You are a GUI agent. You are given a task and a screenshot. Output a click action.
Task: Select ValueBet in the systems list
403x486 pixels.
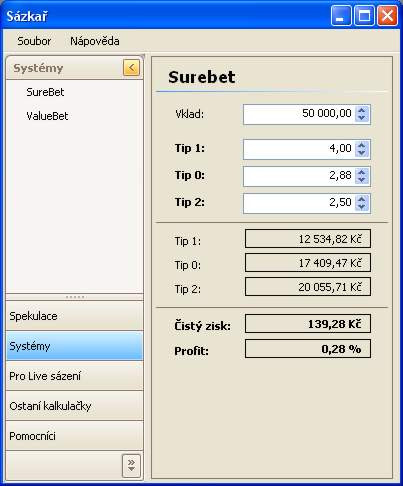click(47, 116)
